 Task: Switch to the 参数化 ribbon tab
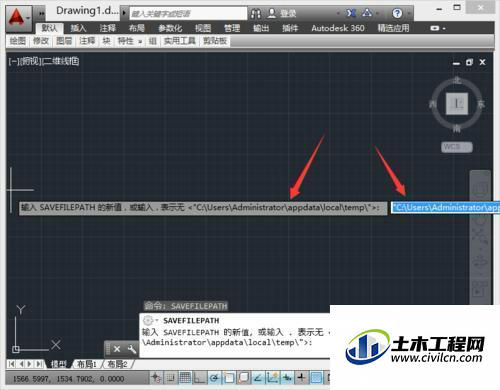170,28
